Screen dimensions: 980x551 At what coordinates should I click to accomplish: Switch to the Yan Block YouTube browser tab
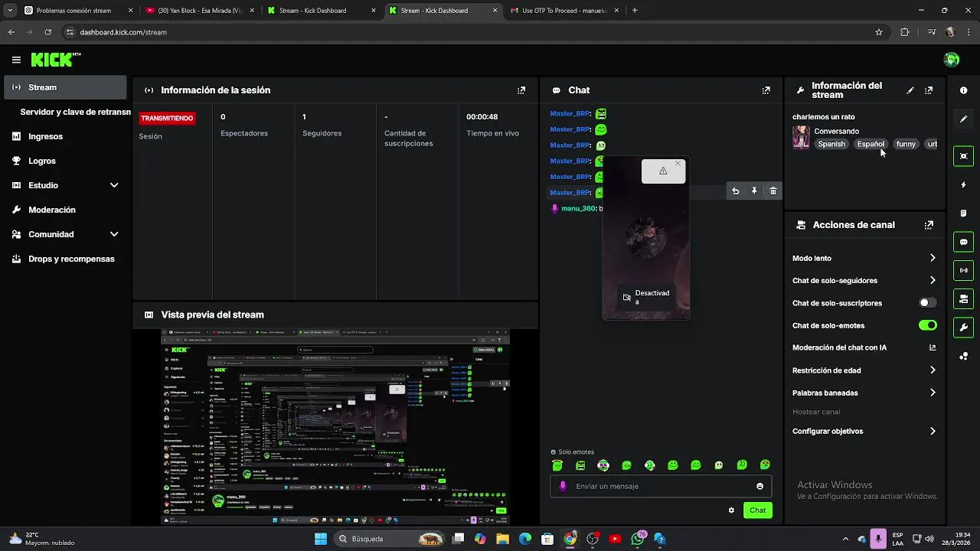tap(201, 11)
